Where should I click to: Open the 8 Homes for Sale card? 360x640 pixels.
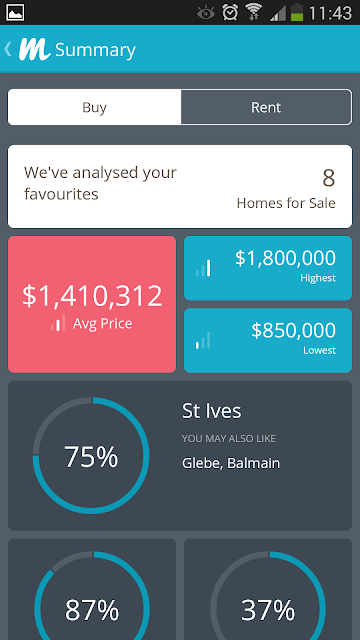click(x=180, y=187)
